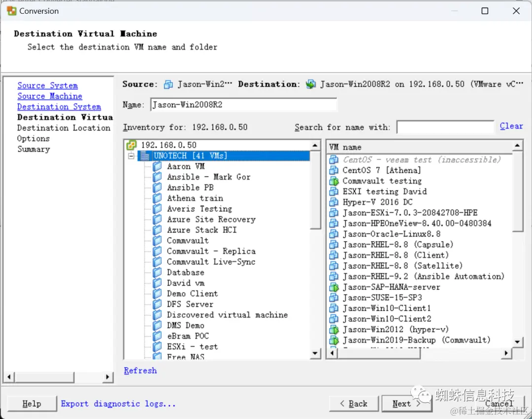Clear the name search filter
The width and height of the screenshot is (532, 419).
(x=511, y=126)
